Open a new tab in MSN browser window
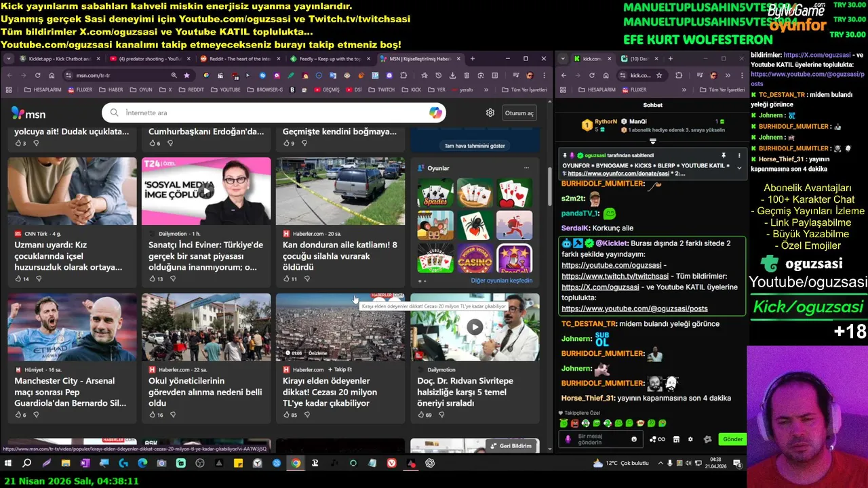This screenshot has height=488, width=868. coord(472,59)
